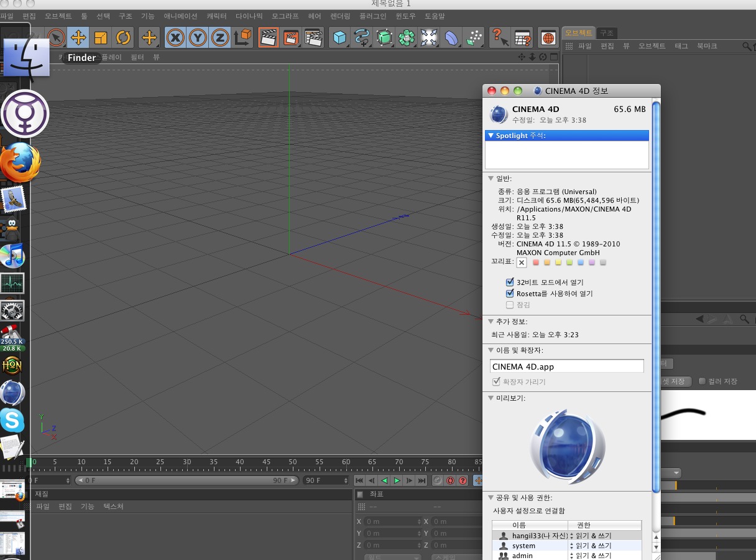Collapse the 공유 및 사용 권한 section
The height and width of the screenshot is (560, 756).
click(491, 498)
